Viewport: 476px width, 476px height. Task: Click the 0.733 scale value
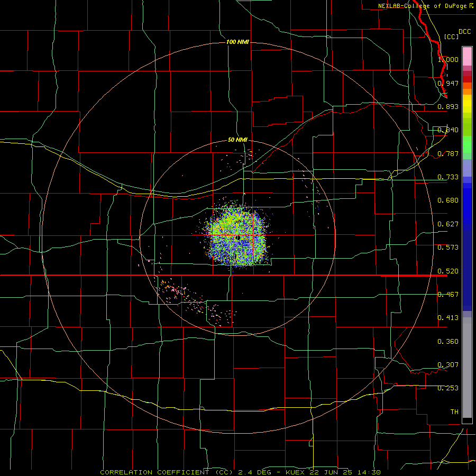(448, 177)
